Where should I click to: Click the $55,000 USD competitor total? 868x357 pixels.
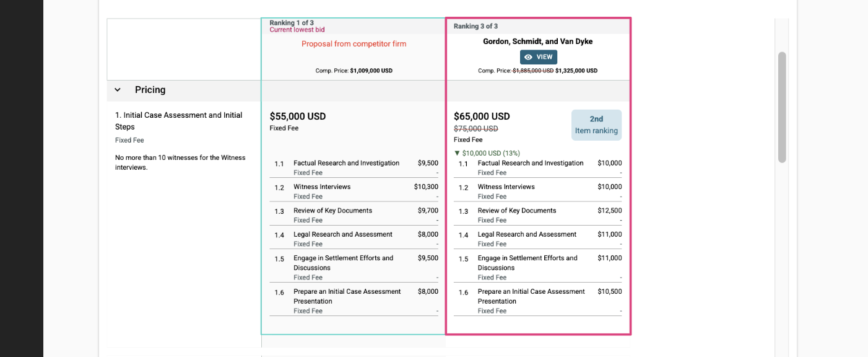[298, 117]
